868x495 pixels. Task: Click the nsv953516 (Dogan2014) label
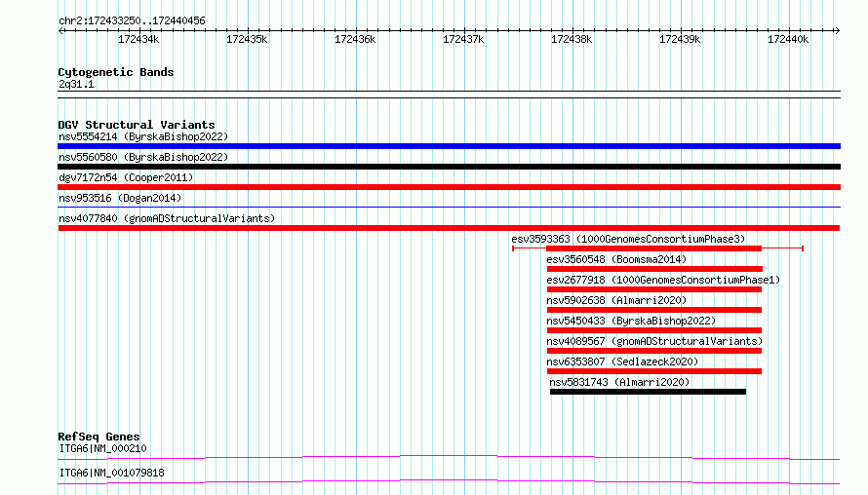[x=120, y=198]
